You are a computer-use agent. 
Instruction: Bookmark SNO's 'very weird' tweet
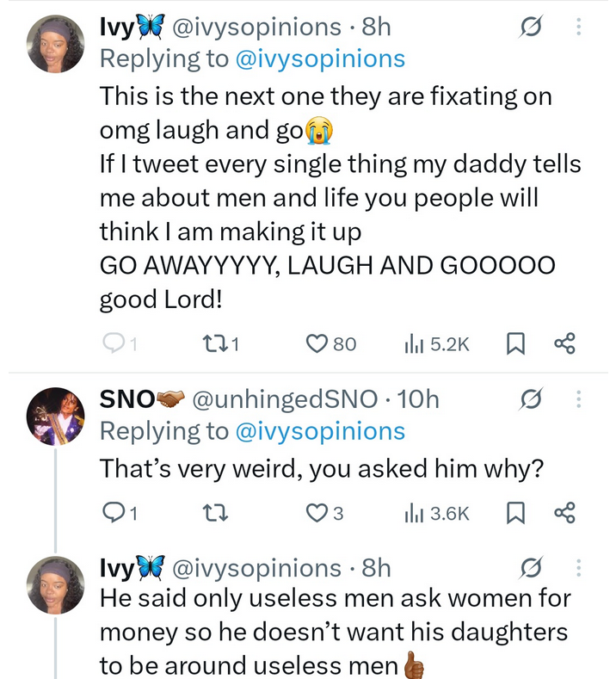tap(514, 514)
